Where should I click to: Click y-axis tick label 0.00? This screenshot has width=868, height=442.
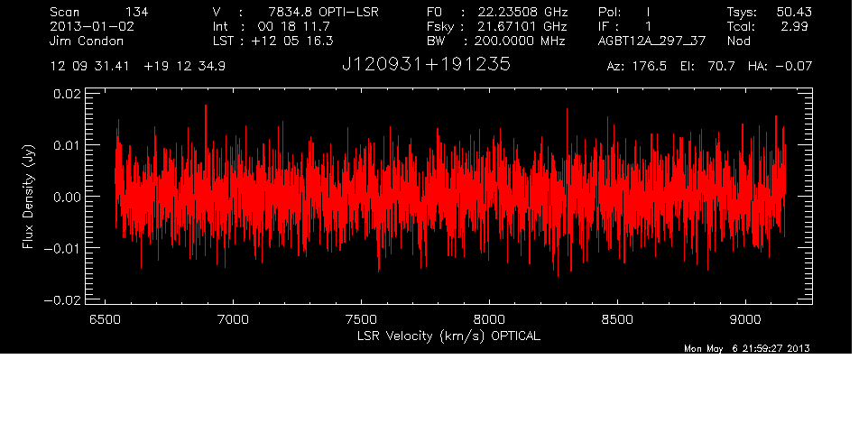point(67,197)
